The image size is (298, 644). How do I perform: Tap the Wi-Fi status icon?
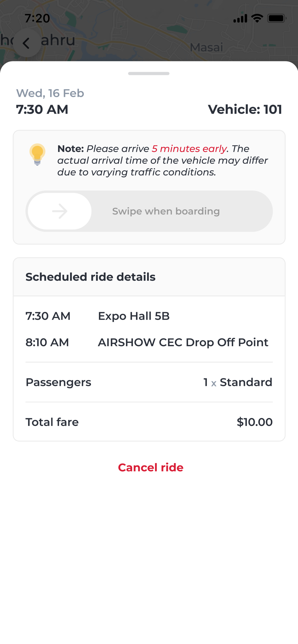(257, 18)
